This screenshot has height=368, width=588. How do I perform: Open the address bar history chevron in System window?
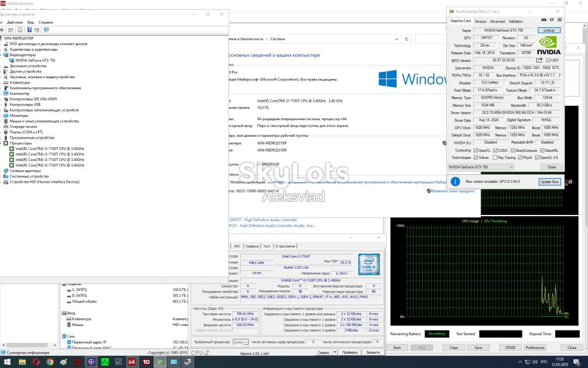pos(396,39)
